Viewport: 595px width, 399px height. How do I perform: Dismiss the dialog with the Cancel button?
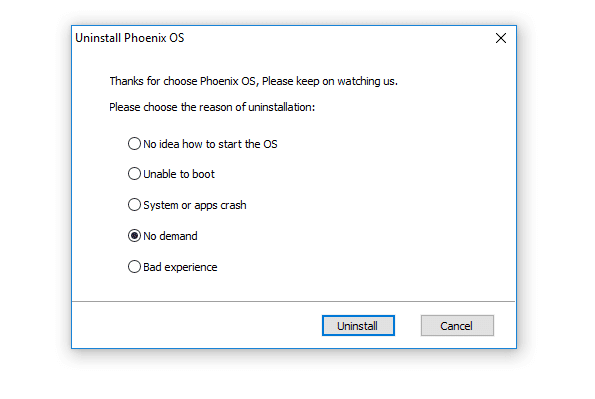pyautogui.click(x=457, y=326)
